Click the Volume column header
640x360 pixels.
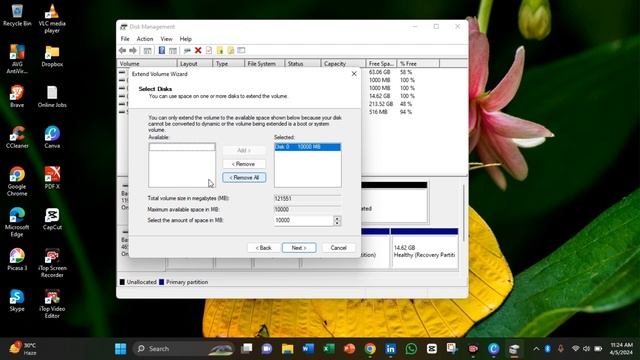pos(147,64)
